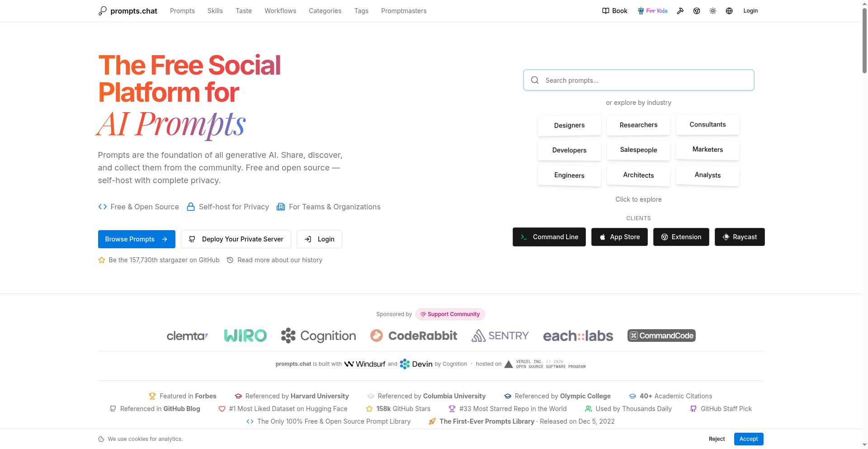868x449 pixels.
Task: Click the Support Community badge
Action: click(x=450, y=314)
